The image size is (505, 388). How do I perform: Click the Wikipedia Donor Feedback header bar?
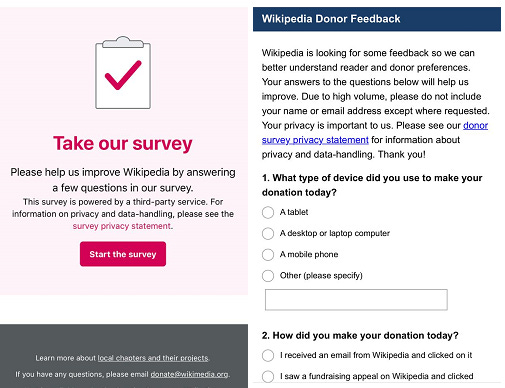coord(377,19)
